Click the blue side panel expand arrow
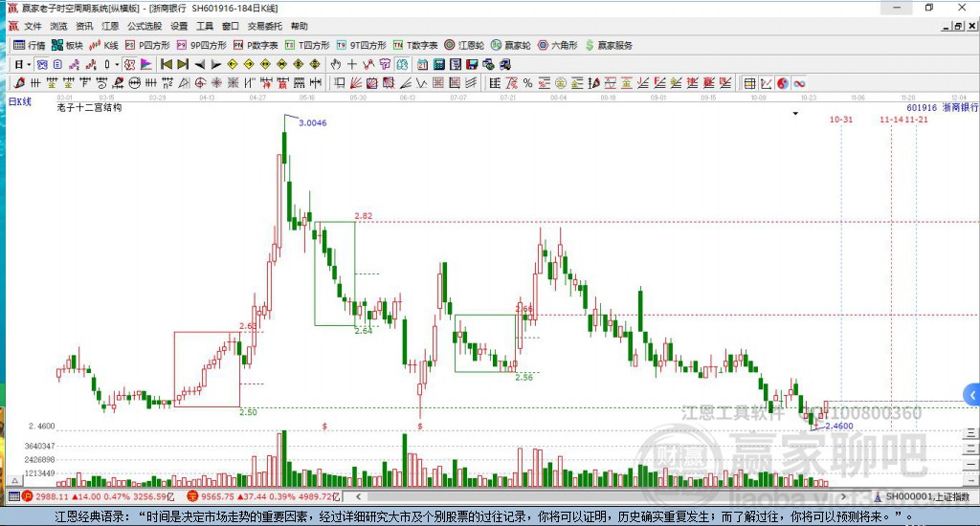Image resolution: width=980 pixels, height=526 pixels. point(972,395)
